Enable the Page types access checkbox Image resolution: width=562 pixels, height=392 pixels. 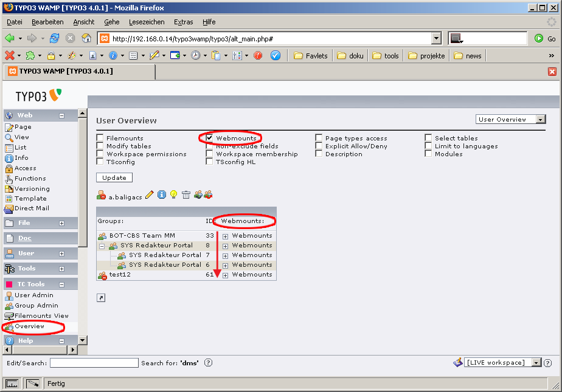pos(319,138)
